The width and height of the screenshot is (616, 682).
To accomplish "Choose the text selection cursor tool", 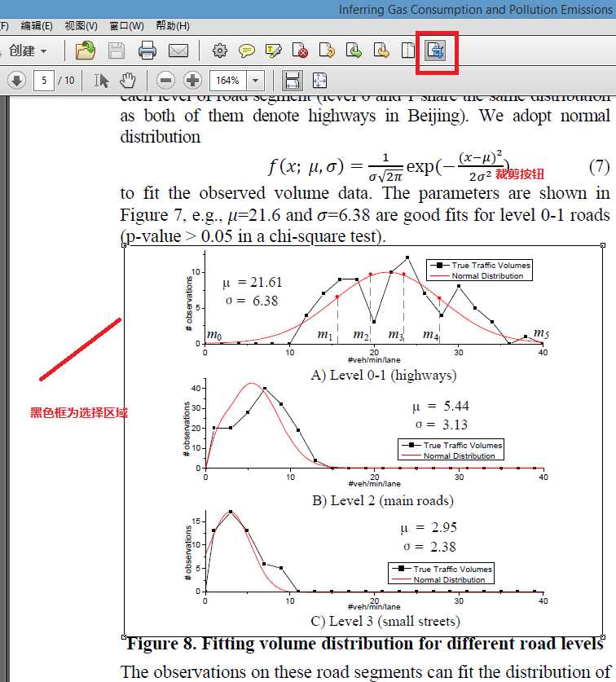I will pyautogui.click(x=101, y=81).
